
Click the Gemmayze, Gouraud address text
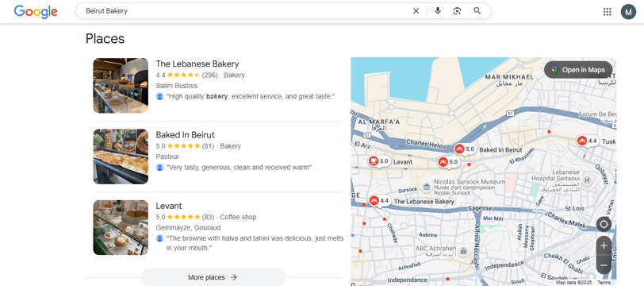point(188,227)
